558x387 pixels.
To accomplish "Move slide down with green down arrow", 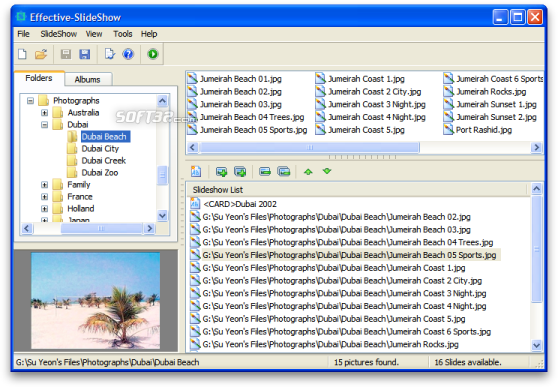I will click(x=327, y=171).
